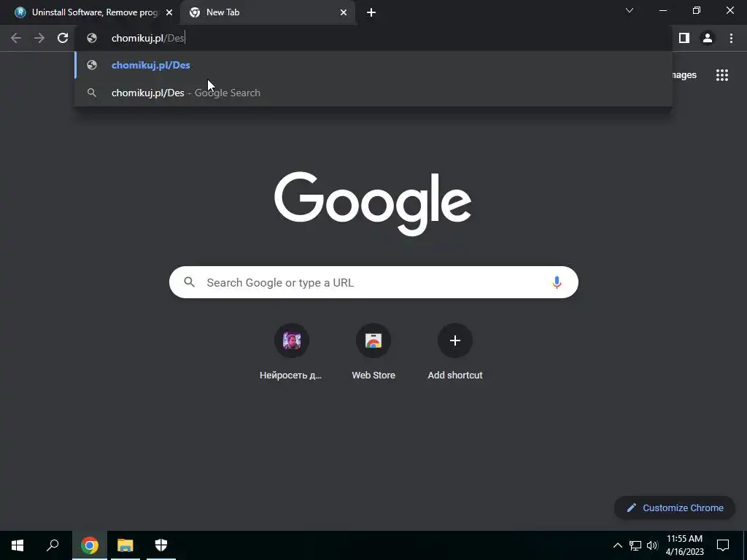
Task: Open the Windows Start menu
Action: (18, 545)
